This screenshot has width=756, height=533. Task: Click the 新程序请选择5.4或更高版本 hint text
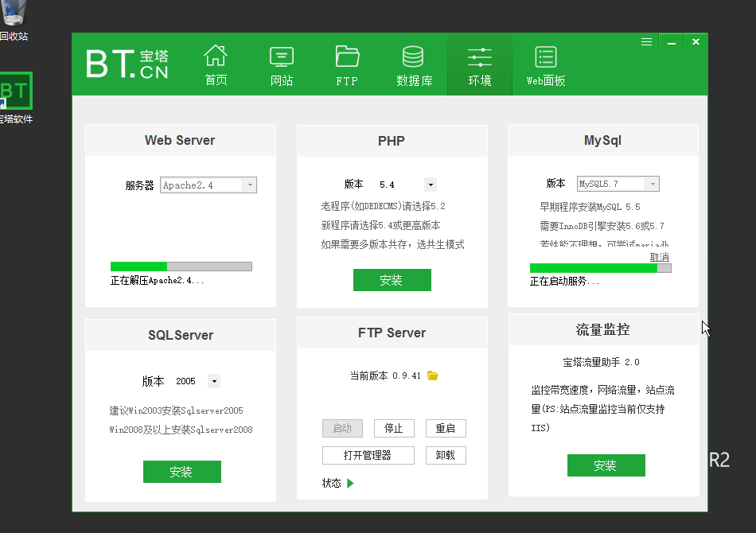pos(381,226)
